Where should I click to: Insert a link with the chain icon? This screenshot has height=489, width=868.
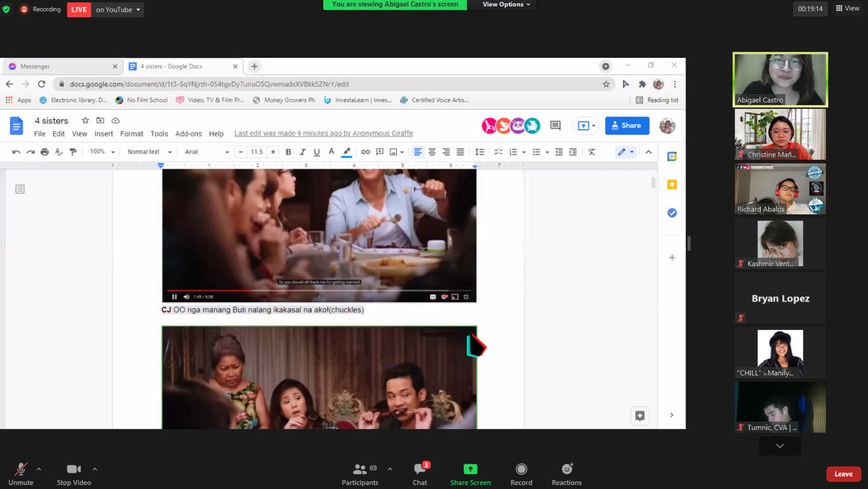(x=365, y=152)
